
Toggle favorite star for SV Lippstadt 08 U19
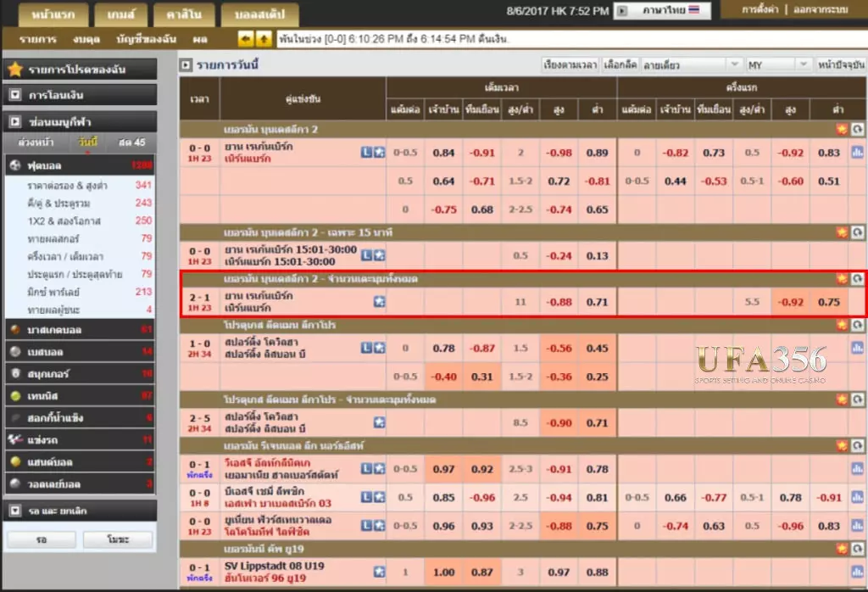coord(380,572)
